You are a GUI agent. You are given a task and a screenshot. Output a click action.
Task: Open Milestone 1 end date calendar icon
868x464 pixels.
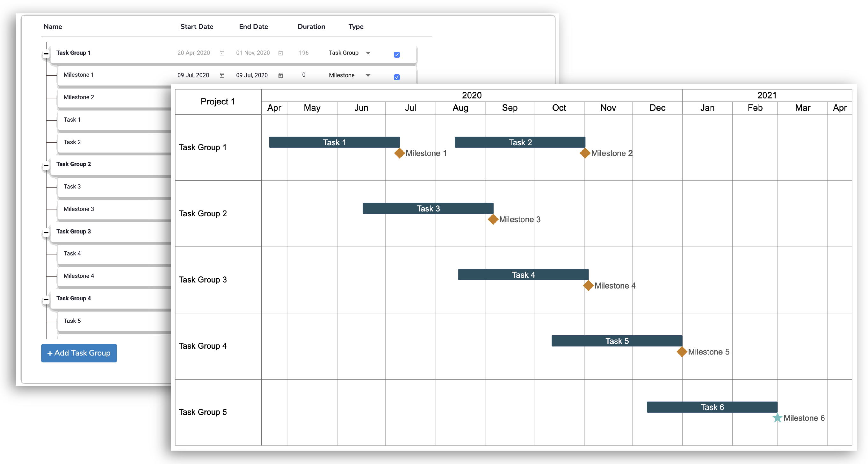click(280, 75)
